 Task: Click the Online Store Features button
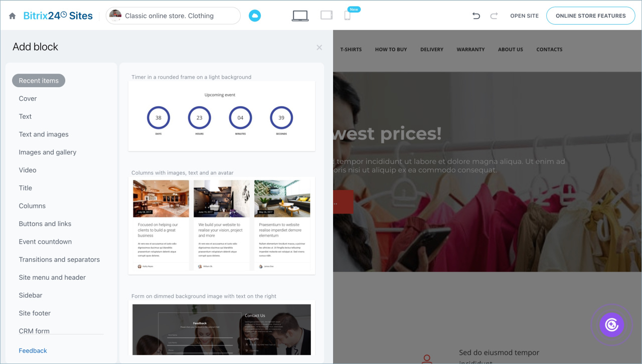[590, 16]
